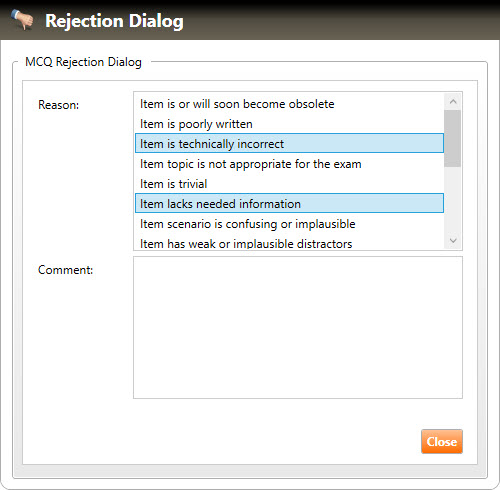Select 'Item is poorly written' reason
500x490 pixels.
coord(289,124)
